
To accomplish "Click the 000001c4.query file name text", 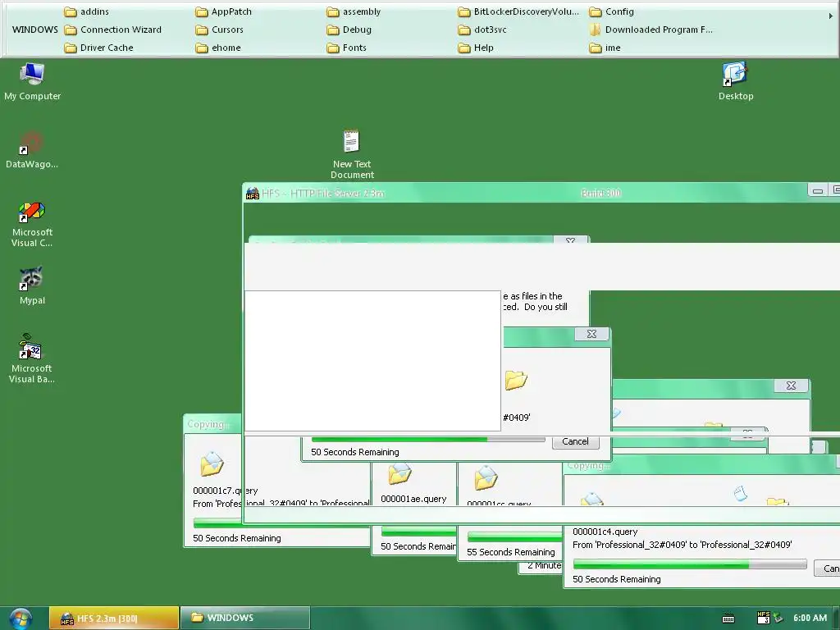I will [x=605, y=532].
